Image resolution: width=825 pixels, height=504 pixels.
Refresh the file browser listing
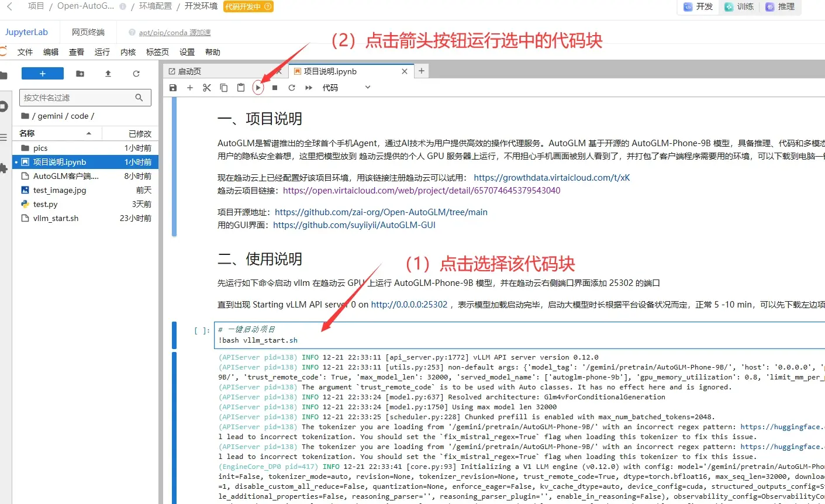click(136, 74)
